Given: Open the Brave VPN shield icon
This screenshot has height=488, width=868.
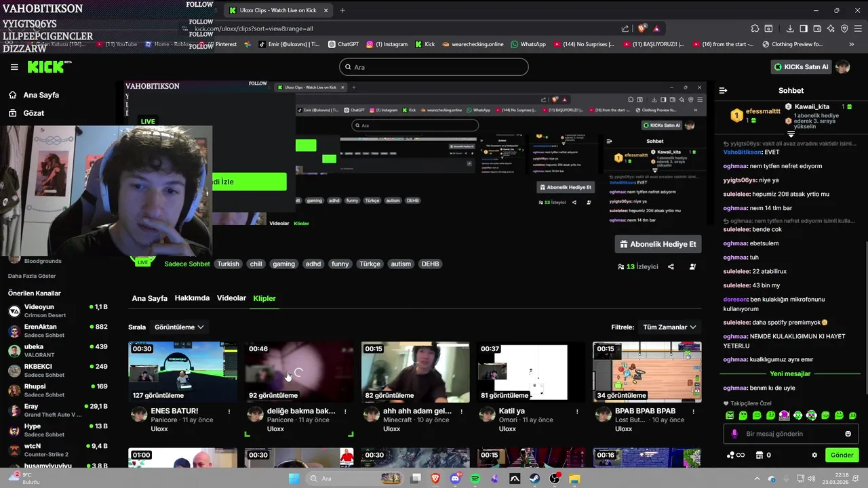Looking at the screenshot, I should point(844,28).
